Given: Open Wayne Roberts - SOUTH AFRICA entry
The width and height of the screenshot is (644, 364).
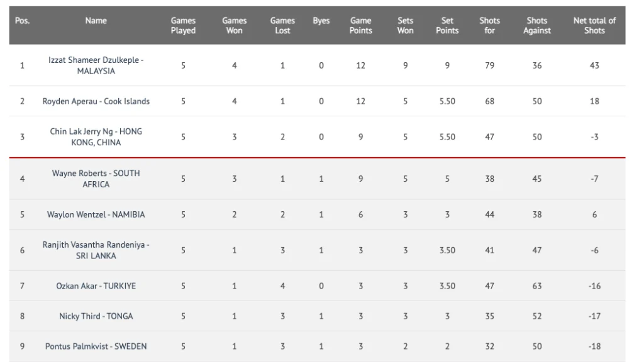Looking at the screenshot, I should point(96,179).
